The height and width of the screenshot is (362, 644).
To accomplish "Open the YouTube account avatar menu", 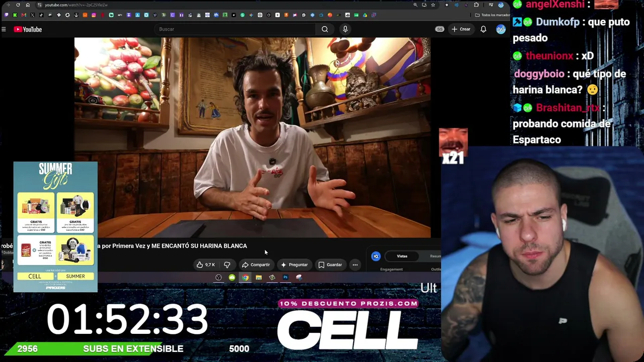I will click(x=501, y=29).
